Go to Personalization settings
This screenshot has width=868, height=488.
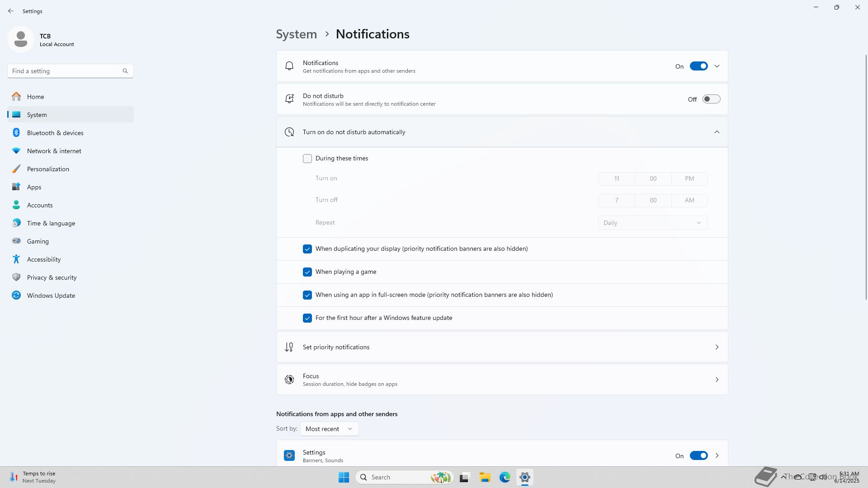tap(48, 169)
